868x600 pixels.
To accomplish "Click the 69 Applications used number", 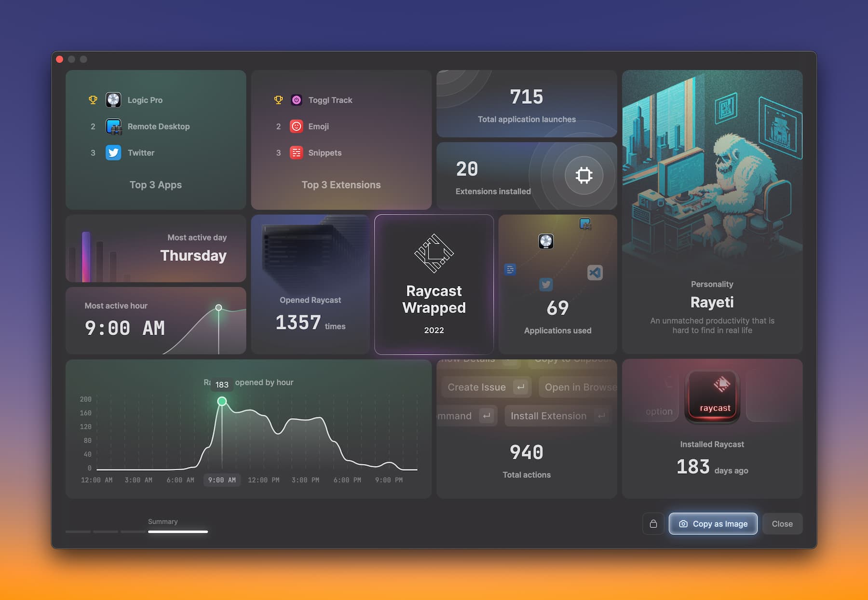I will click(x=557, y=308).
